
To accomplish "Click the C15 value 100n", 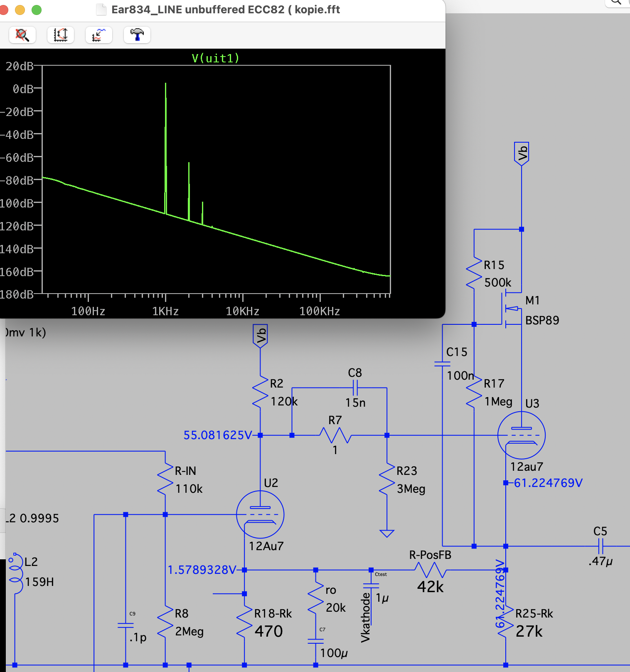I will point(460,376).
